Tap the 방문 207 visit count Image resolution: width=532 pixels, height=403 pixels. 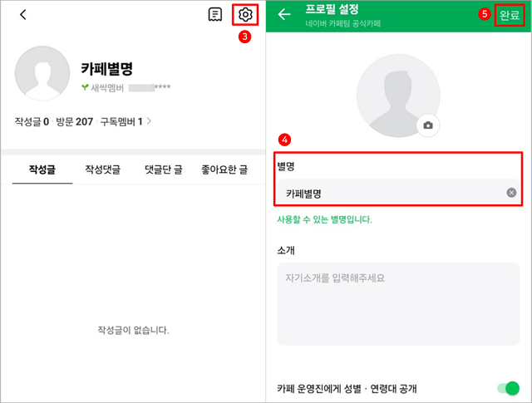(75, 122)
